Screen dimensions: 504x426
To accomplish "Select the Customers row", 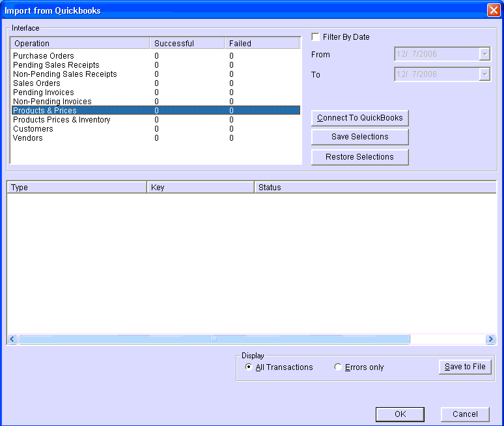I will pyautogui.click(x=156, y=128).
